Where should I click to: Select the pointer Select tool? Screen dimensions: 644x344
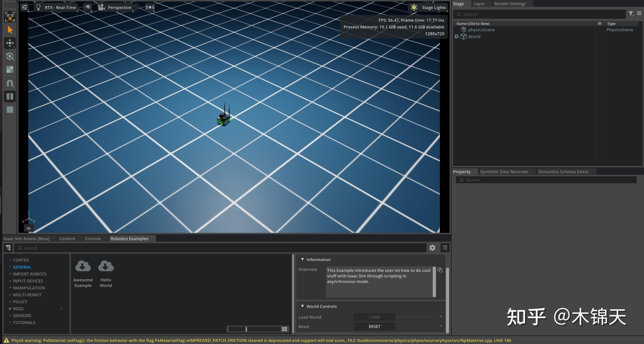point(10,29)
